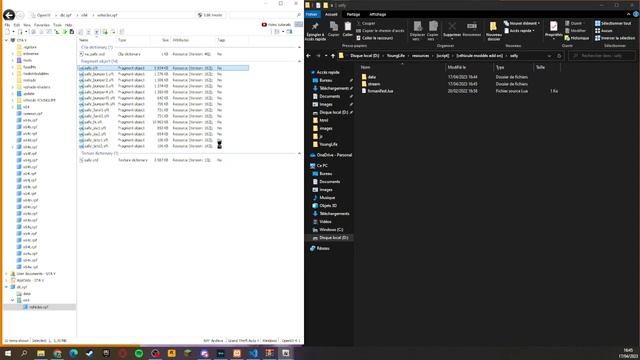Click the Renommer icon in ribbon

472,29
